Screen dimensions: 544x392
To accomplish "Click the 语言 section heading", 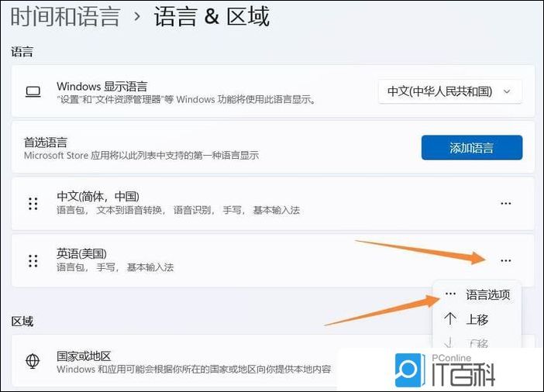I will coord(22,52).
